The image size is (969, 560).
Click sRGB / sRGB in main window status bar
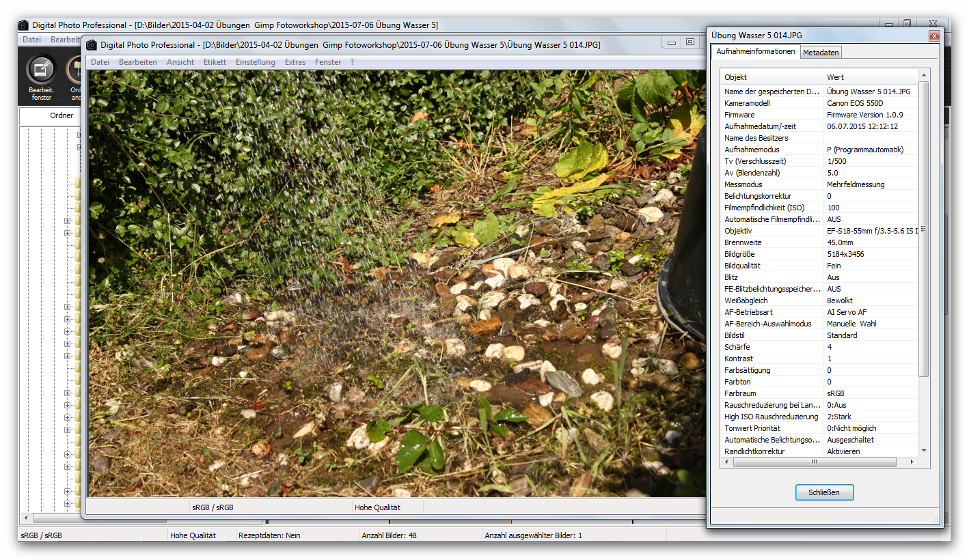[41, 535]
